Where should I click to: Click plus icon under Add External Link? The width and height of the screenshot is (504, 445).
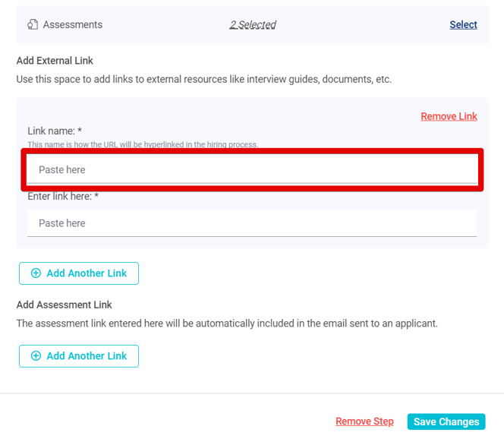click(36, 273)
